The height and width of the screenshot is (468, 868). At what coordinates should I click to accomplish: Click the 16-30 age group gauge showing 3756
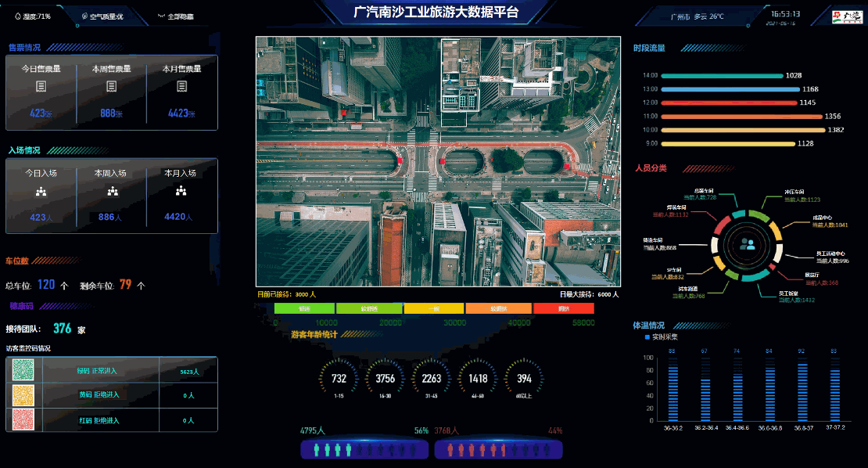(385, 378)
